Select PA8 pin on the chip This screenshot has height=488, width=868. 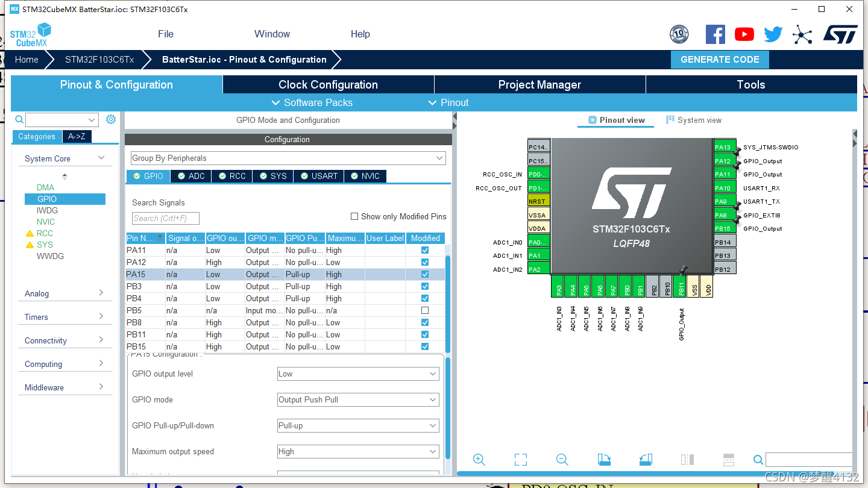(x=725, y=215)
